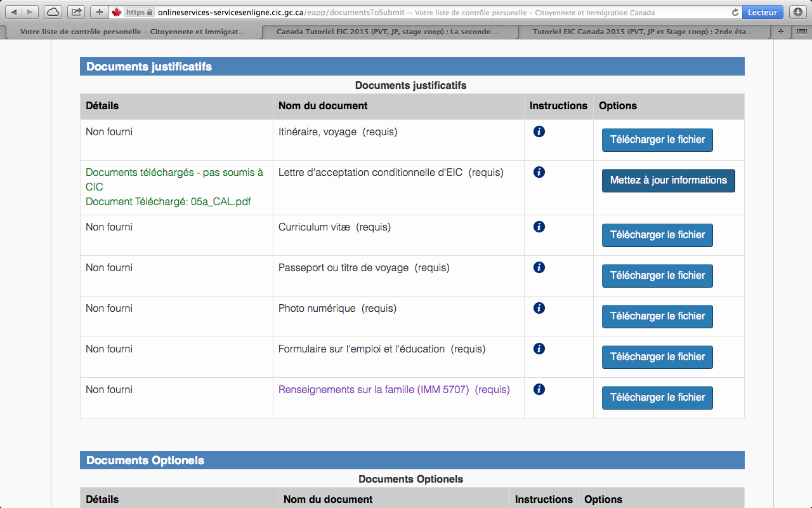Click the iCloud tabs icon in toolbar

pyautogui.click(x=53, y=12)
